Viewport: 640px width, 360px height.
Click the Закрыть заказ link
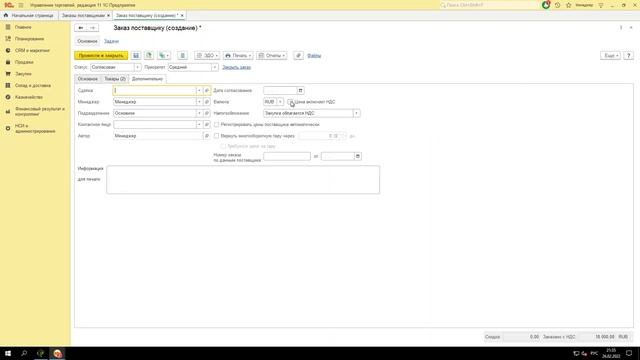tap(236, 67)
